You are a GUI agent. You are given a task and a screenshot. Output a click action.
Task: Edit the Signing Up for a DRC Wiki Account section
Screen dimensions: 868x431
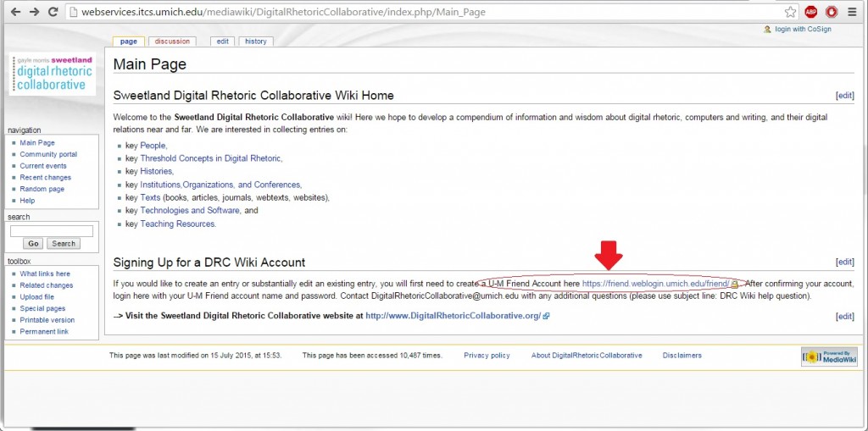845,262
